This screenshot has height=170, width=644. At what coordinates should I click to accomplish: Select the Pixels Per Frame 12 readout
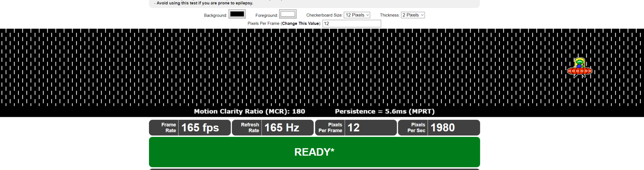pos(354,127)
